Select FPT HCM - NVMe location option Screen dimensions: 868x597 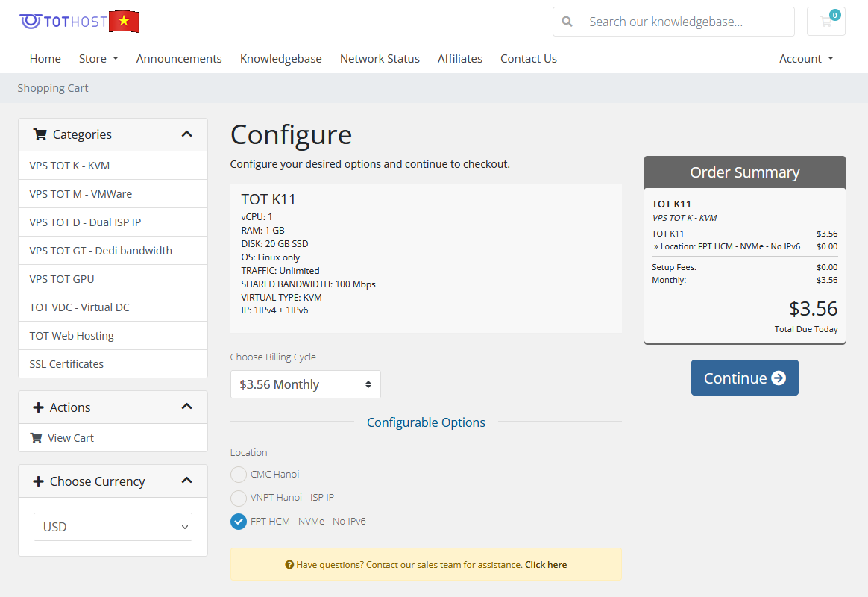(239, 522)
